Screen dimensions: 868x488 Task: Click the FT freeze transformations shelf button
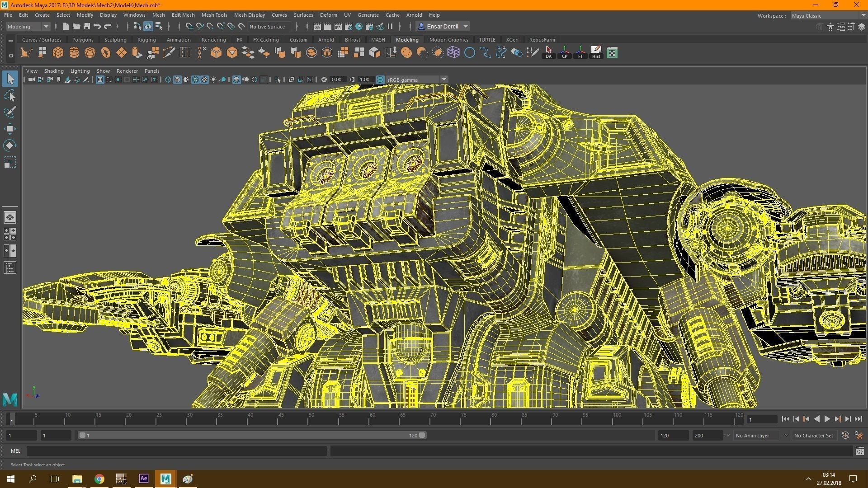coord(580,52)
